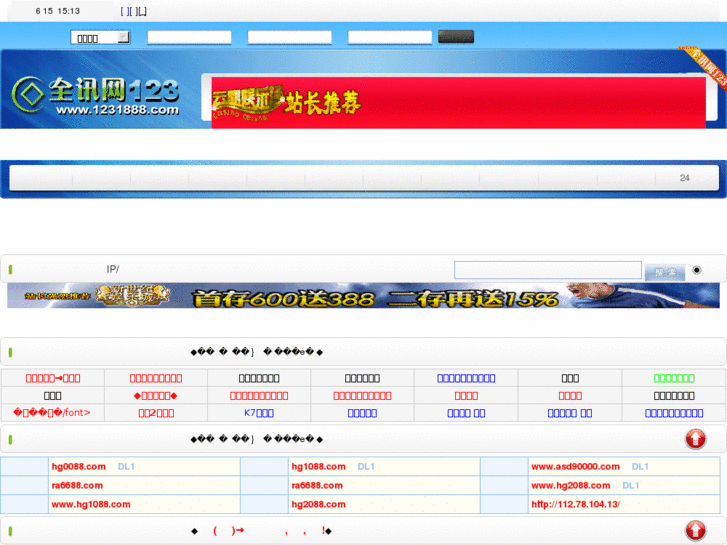Open the hg2088.com link under ra6688.com

(319, 504)
